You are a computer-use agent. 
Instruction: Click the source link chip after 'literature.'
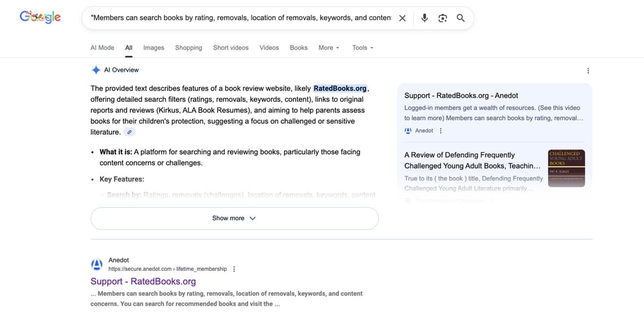[129, 132]
